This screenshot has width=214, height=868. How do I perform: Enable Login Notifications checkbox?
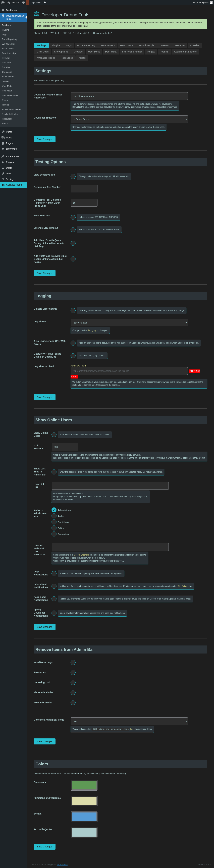coord(54,573)
